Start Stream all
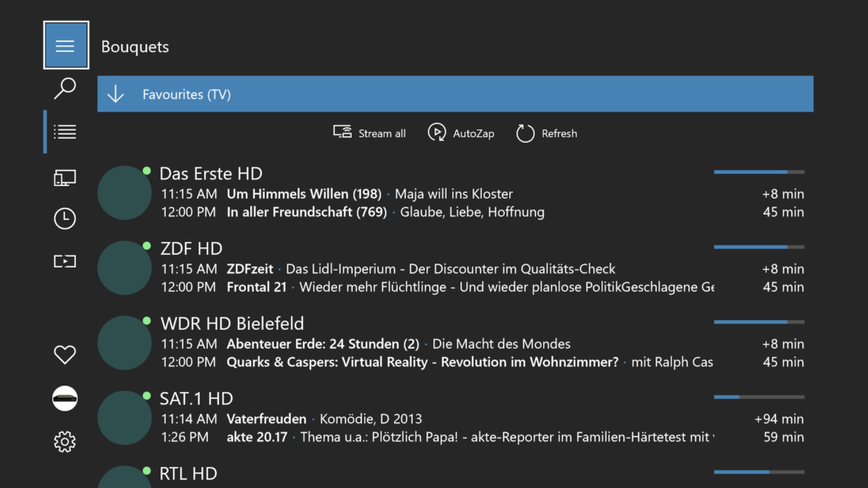 (369, 133)
